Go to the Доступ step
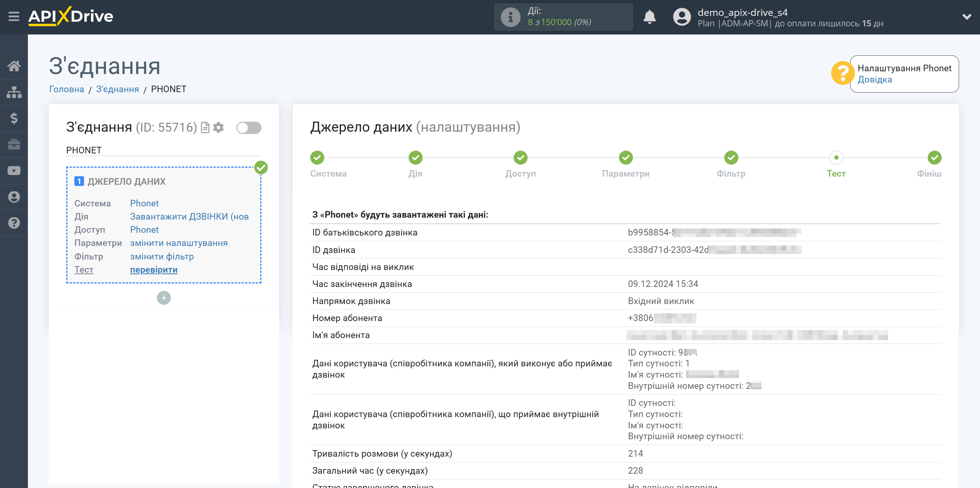 click(x=521, y=158)
